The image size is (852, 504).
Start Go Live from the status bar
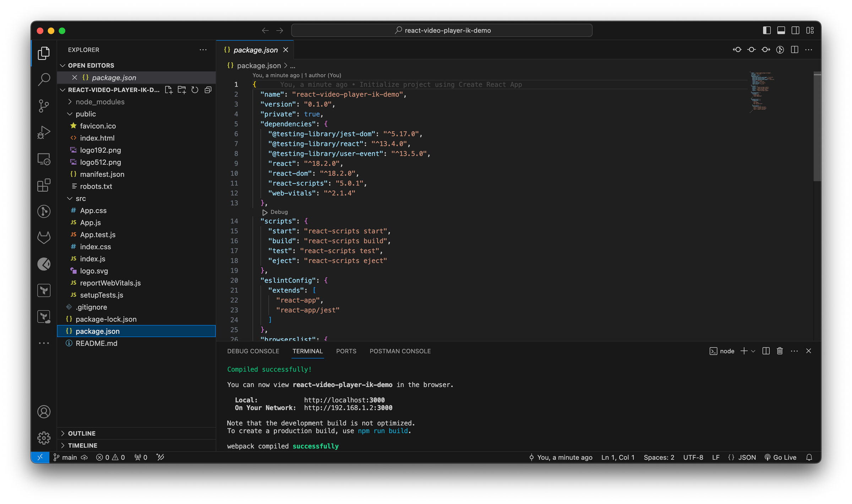tap(781, 457)
